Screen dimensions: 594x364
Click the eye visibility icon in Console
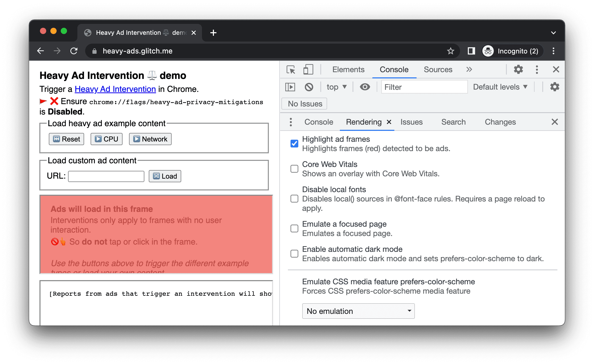coord(365,87)
